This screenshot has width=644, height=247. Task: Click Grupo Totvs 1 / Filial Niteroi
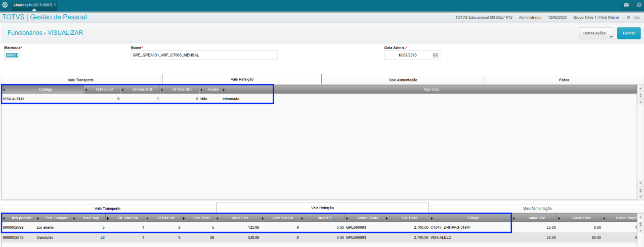pyautogui.click(x=596, y=17)
